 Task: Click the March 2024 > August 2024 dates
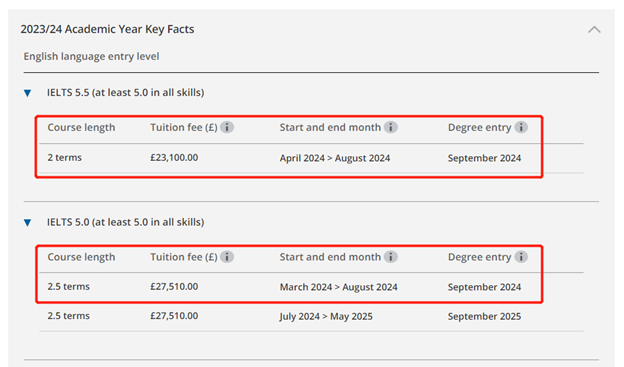[x=338, y=287]
